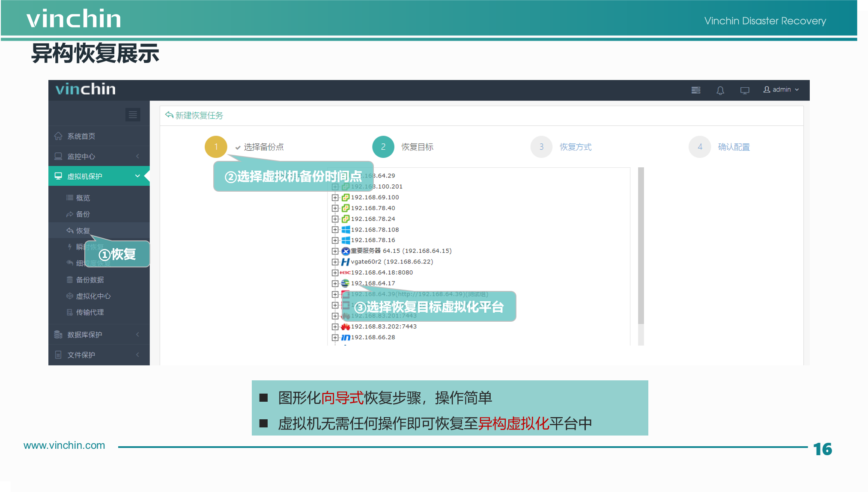Click the 文件保护 chevron arrow
The image size is (868, 492).
137,355
